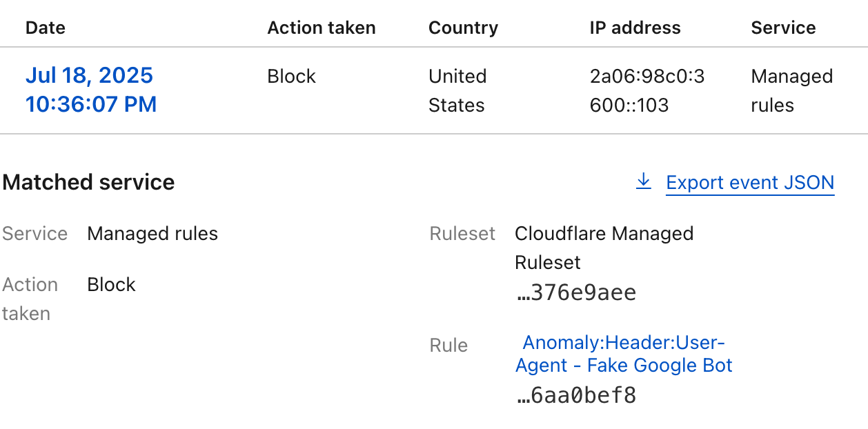Select the Country column header
Screen dimensions: 868x429
(x=463, y=28)
